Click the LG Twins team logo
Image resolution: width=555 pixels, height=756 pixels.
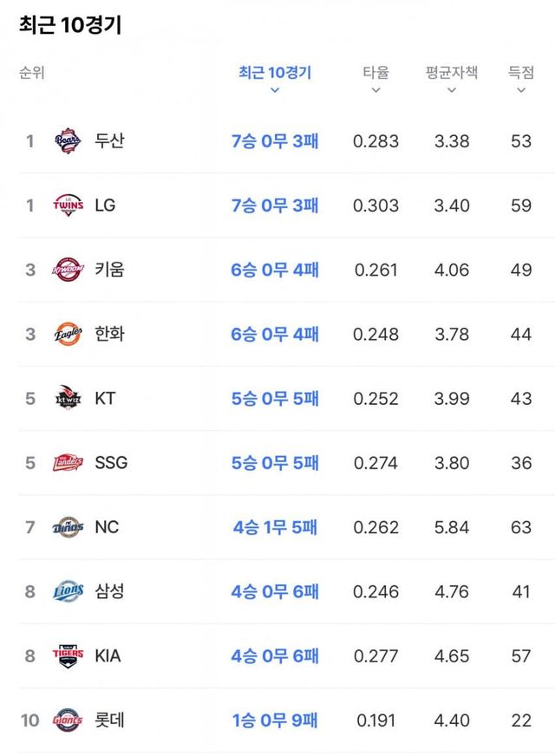point(68,205)
